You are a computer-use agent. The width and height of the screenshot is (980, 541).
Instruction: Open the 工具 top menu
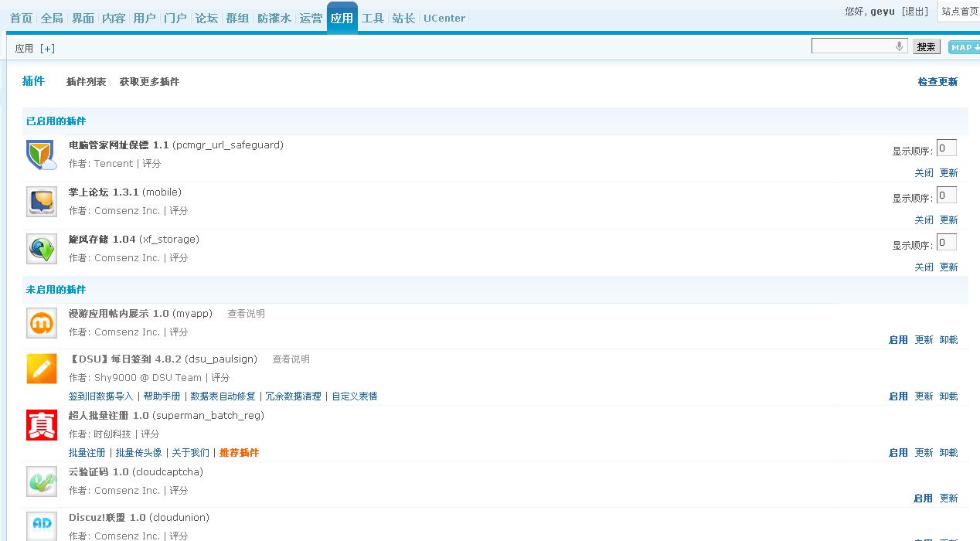(x=373, y=18)
